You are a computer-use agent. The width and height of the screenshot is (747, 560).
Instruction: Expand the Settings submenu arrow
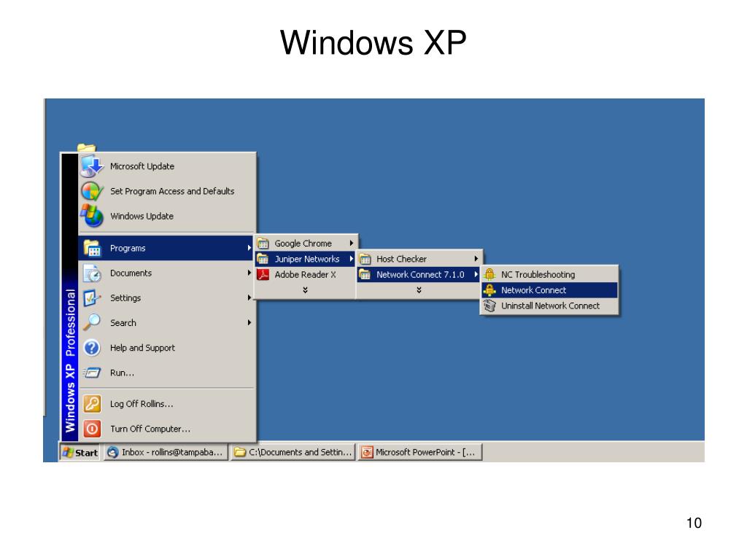(249, 297)
